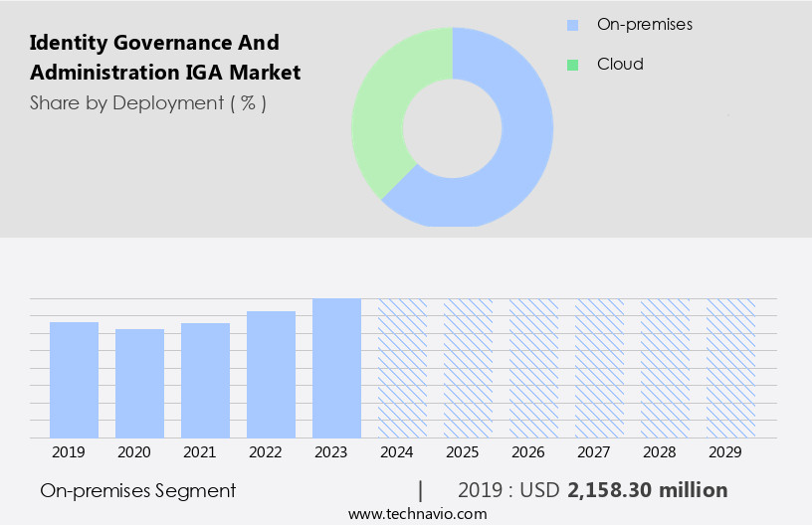
Task: Open the www.technavio.com link
Action: (x=417, y=514)
